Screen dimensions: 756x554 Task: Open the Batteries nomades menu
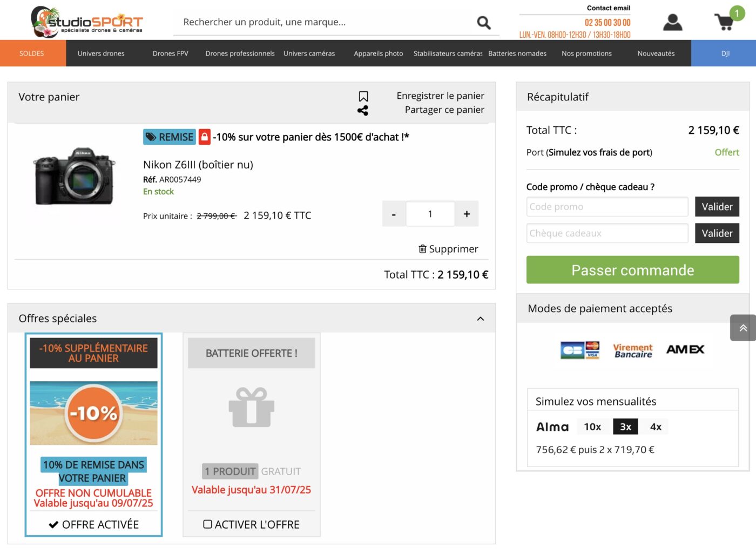[x=517, y=53]
